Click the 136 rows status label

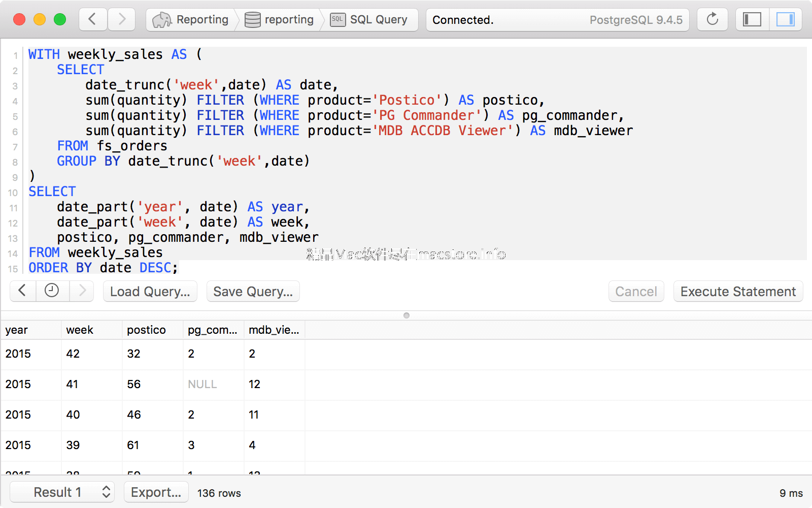219,493
